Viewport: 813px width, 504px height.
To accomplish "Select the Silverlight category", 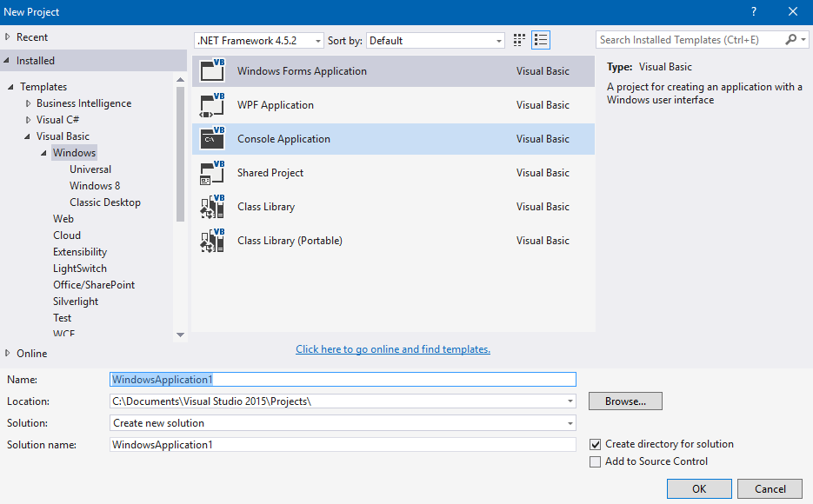I will click(x=76, y=302).
